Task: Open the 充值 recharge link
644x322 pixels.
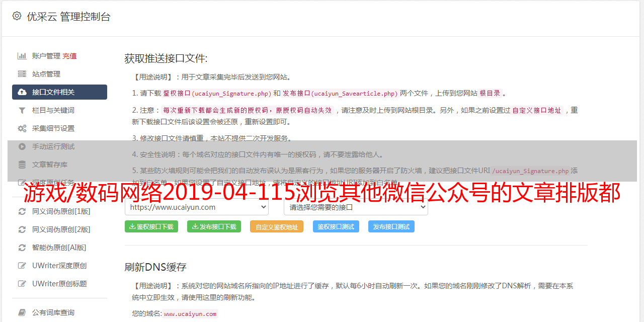Action: tap(69, 56)
